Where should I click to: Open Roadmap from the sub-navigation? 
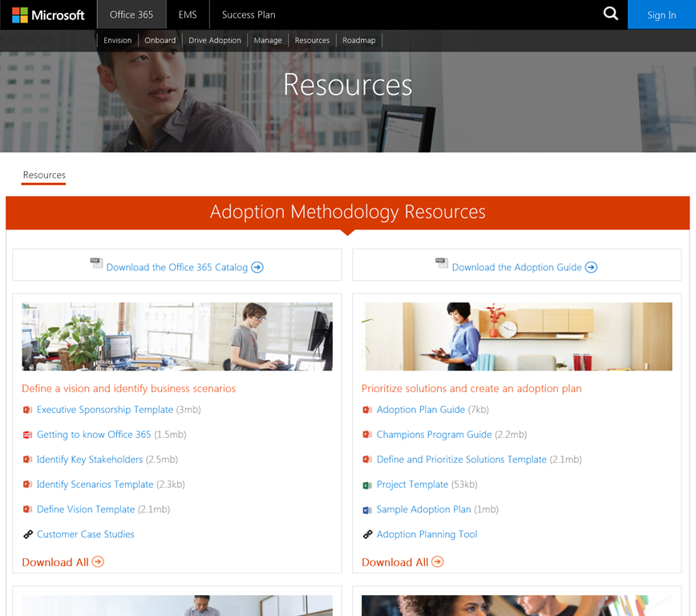coord(358,40)
